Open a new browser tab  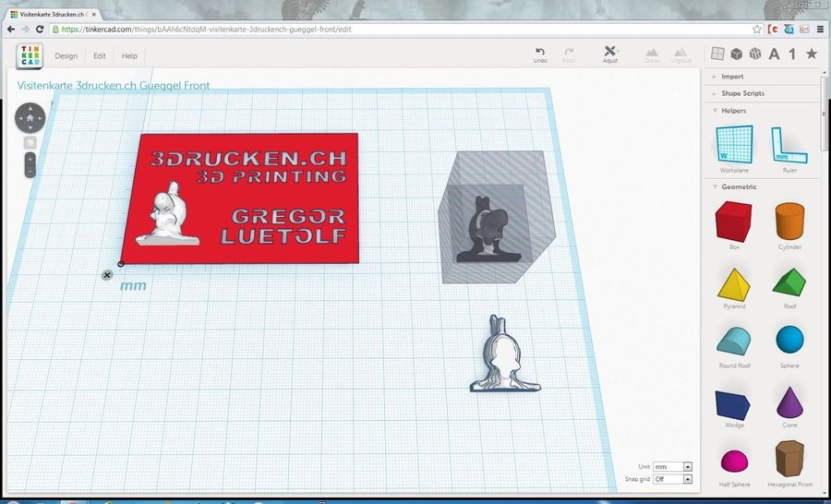pos(110,15)
